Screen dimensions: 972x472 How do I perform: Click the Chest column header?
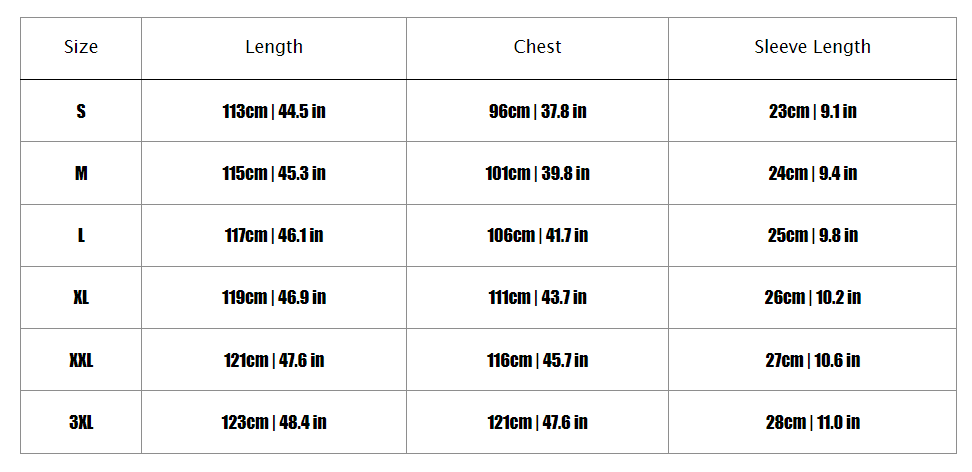(537, 47)
